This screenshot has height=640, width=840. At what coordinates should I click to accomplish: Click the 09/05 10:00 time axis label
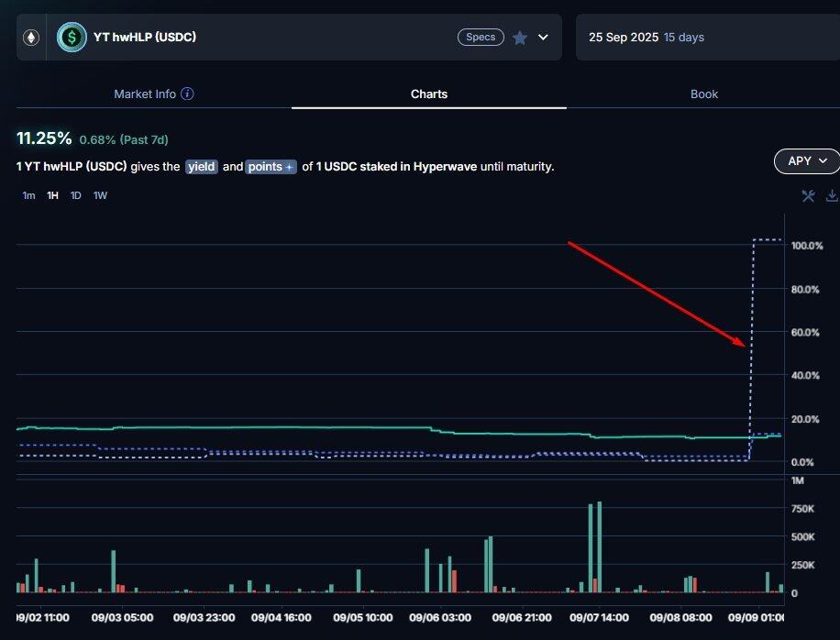coord(362,617)
